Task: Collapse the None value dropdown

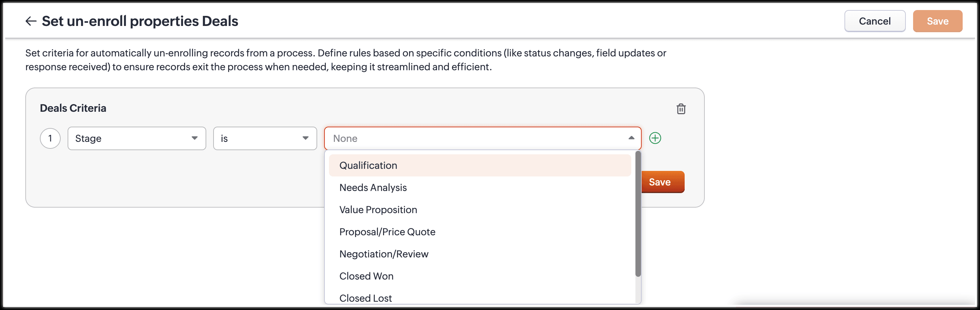Action: click(x=482, y=138)
